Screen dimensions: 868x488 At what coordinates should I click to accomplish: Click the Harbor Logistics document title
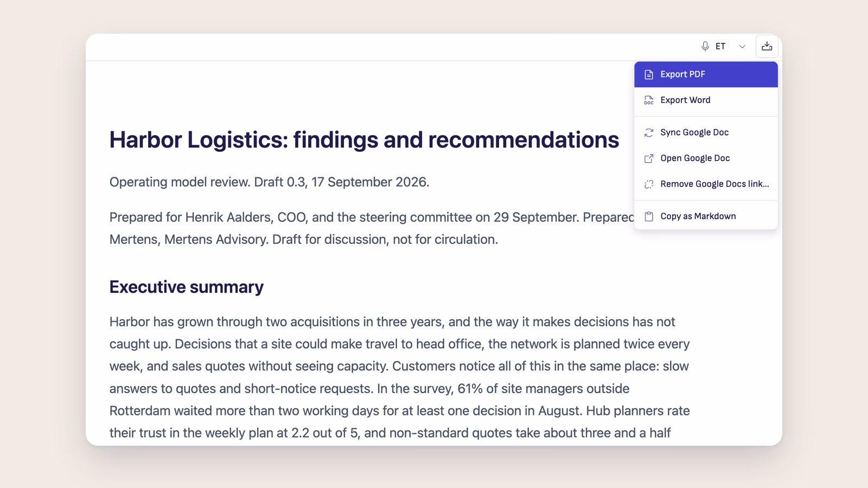364,140
